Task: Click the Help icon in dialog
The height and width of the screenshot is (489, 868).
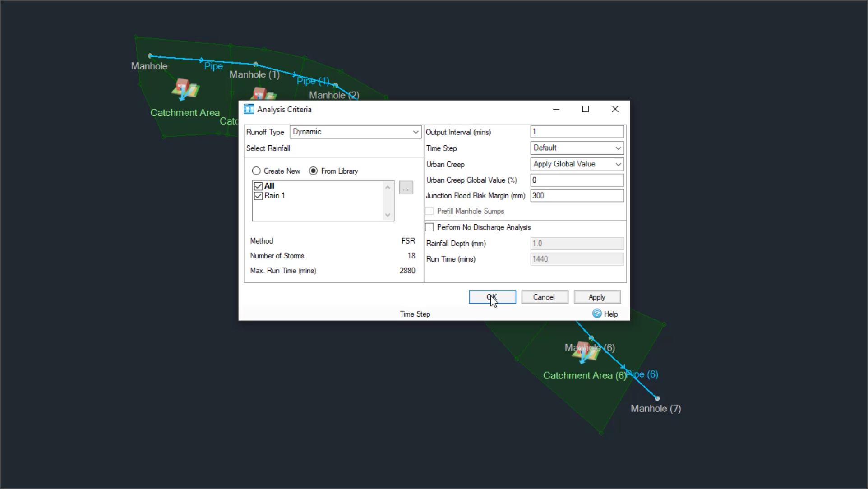Action: (596, 314)
